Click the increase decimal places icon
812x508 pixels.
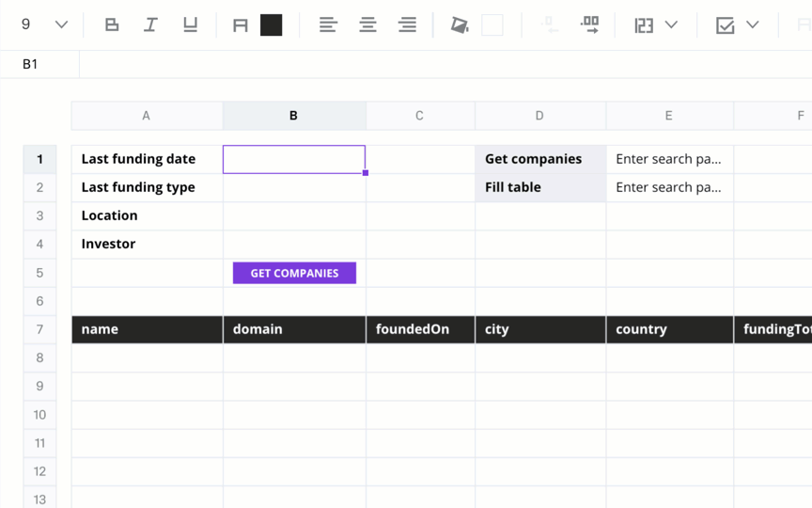pyautogui.click(x=589, y=24)
